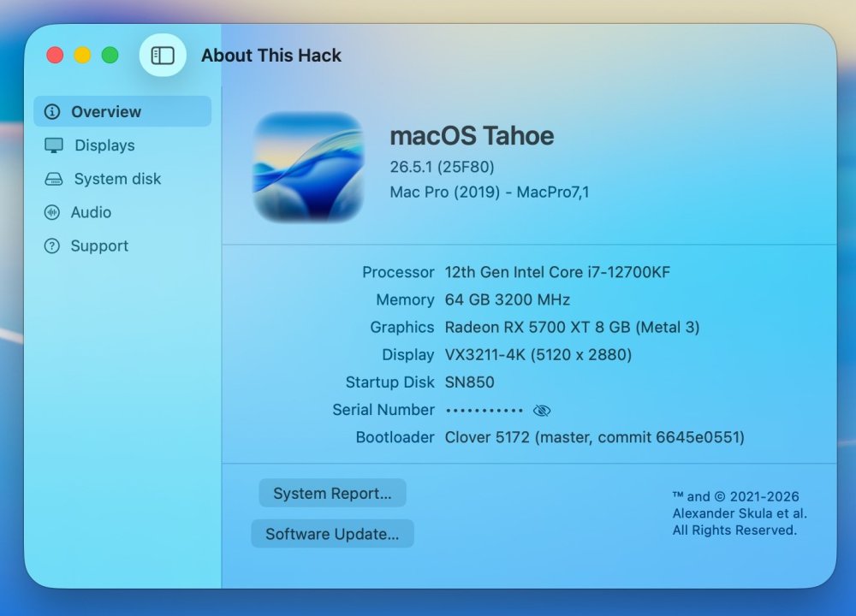The width and height of the screenshot is (856, 616).
Task: Maximize window with green button
Action: pos(110,55)
